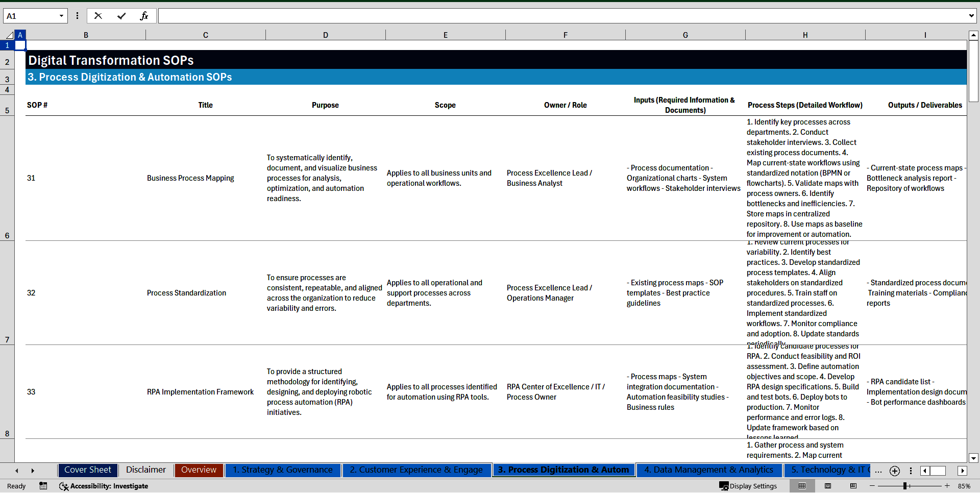Click into the formula bar input
Screen dimensions: 980x493
[x=561, y=16]
